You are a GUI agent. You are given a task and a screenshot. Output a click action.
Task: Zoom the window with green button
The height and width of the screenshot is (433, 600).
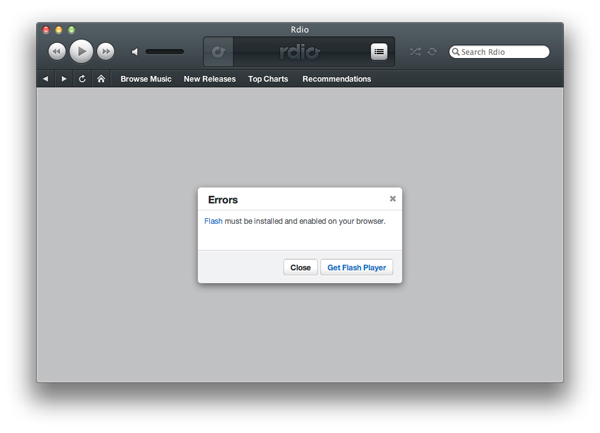pyautogui.click(x=72, y=30)
